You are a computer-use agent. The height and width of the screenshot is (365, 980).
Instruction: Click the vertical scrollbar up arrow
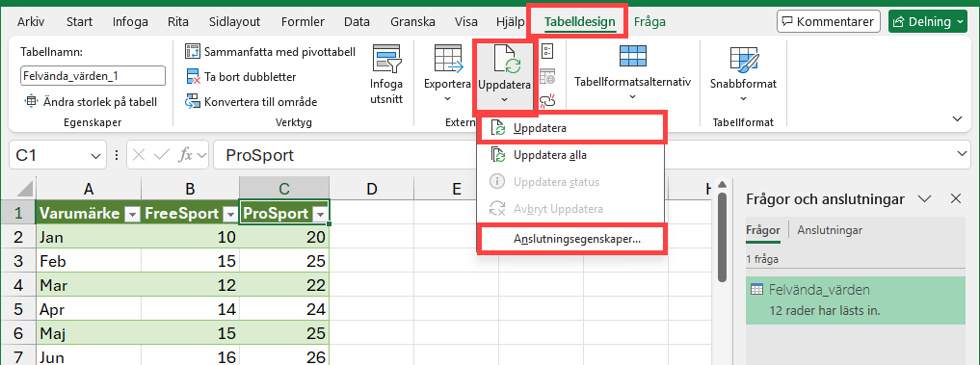[721, 184]
